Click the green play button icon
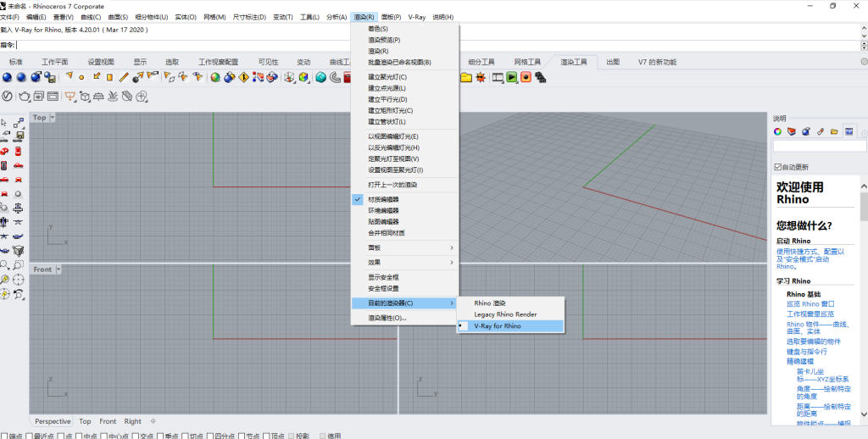Image resolution: width=868 pixels, height=439 pixels. 512,77
